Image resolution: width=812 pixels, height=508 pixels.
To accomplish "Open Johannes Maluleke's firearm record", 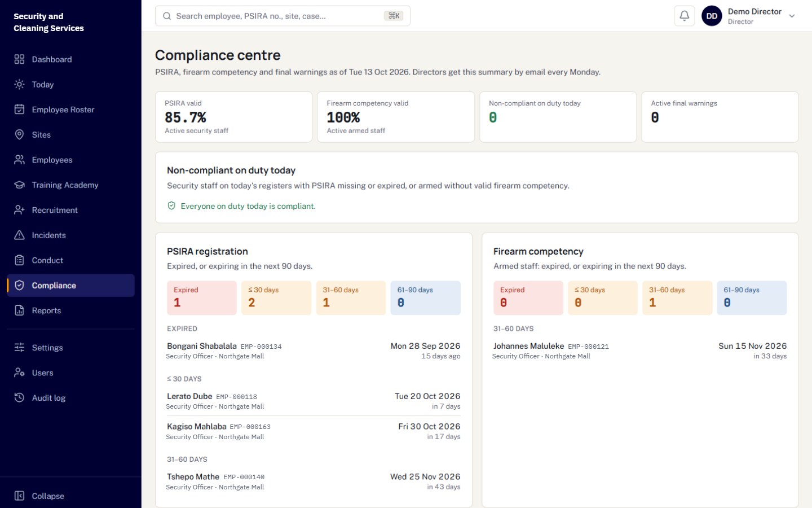I will click(640, 351).
